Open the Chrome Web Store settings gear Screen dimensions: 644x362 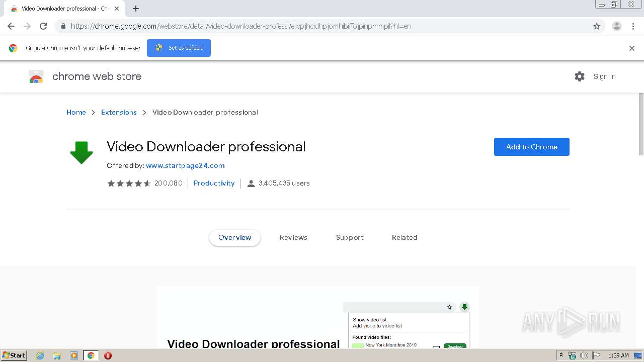[580, 76]
